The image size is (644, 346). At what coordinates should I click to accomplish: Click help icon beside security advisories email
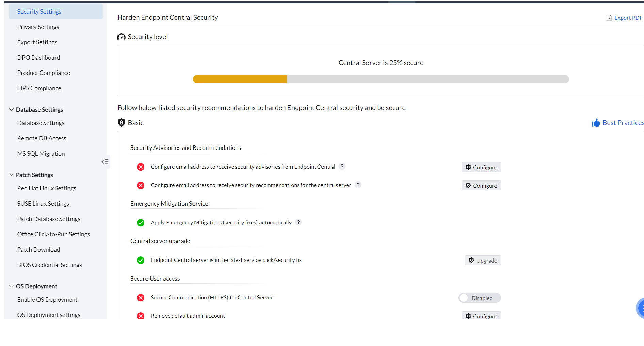click(342, 166)
